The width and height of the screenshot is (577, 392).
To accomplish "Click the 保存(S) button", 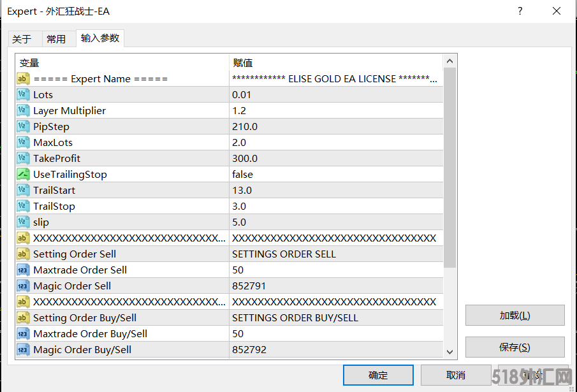I will pyautogui.click(x=515, y=347).
